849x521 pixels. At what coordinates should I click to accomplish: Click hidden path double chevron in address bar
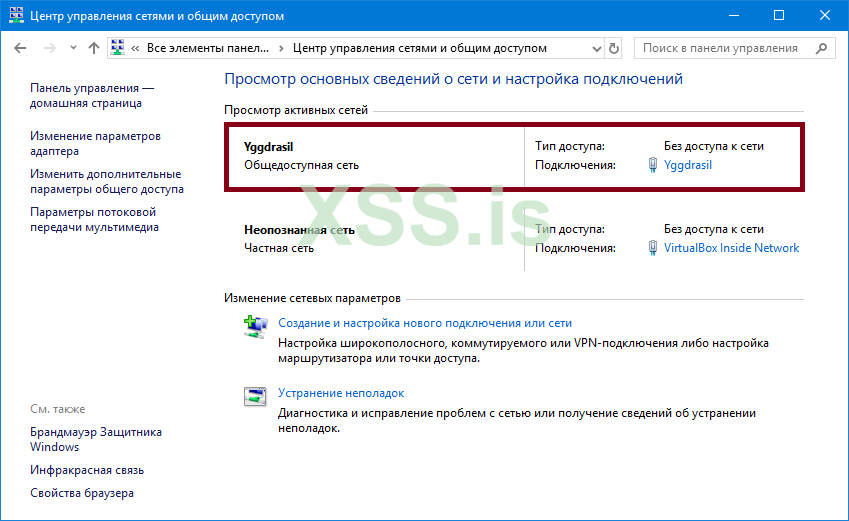(x=135, y=48)
